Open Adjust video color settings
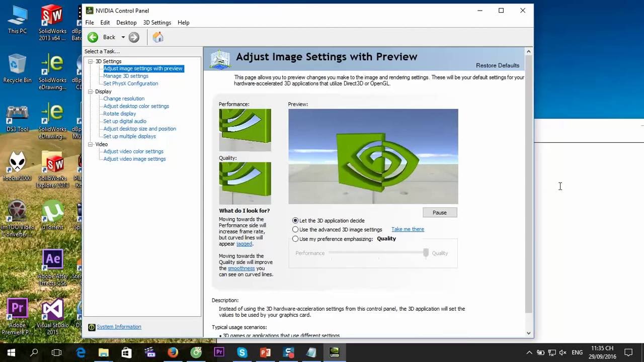This screenshot has height=362, width=644. (133, 151)
